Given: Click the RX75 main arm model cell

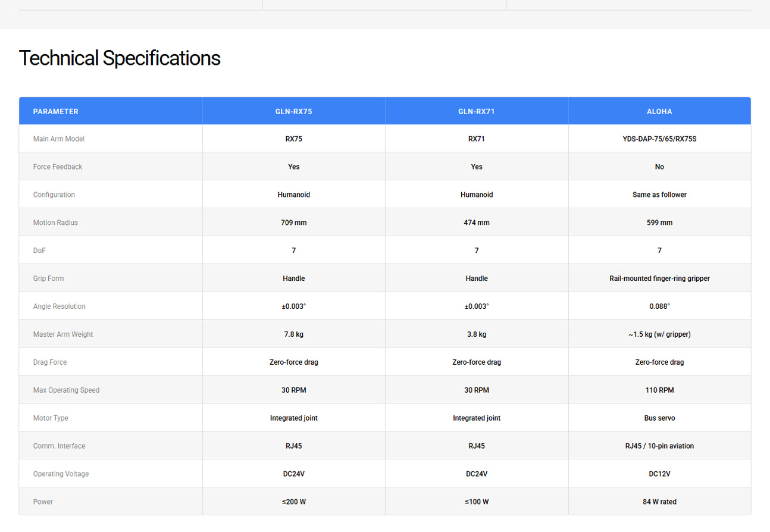Looking at the screenshot, I should pos(294,139).
